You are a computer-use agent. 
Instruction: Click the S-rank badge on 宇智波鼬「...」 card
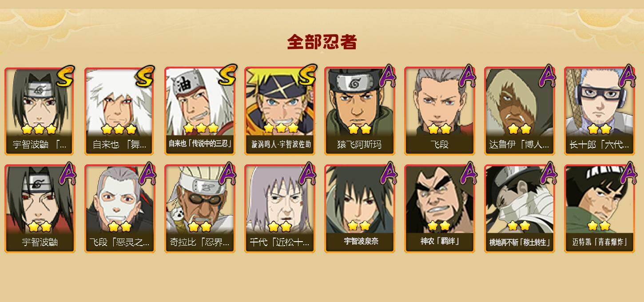[x=65, y=75]
